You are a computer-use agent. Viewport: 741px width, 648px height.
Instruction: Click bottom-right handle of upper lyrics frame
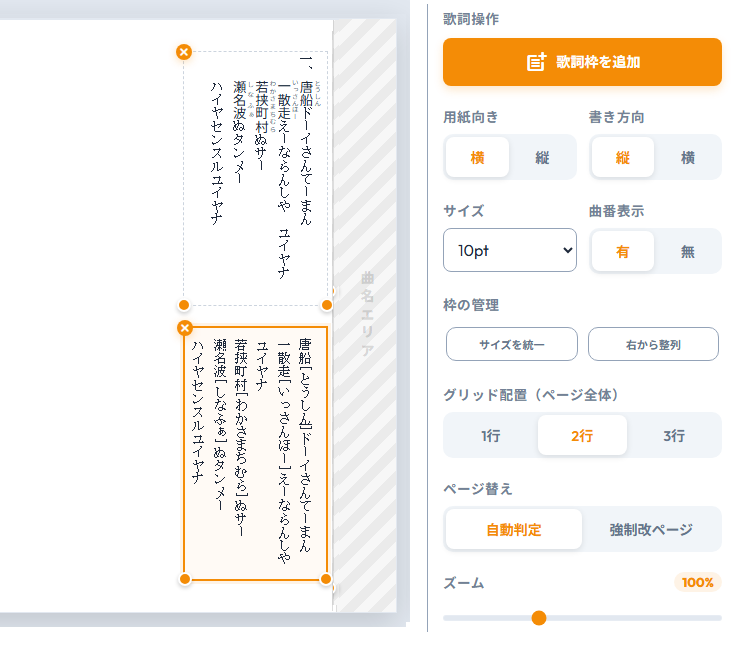click(x=327, y=305)
